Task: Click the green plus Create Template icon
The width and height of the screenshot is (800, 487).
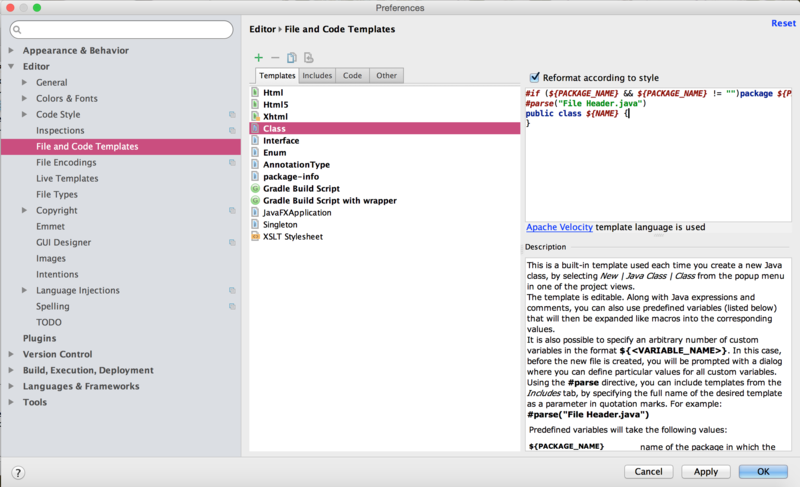Action: click(259, 58)
